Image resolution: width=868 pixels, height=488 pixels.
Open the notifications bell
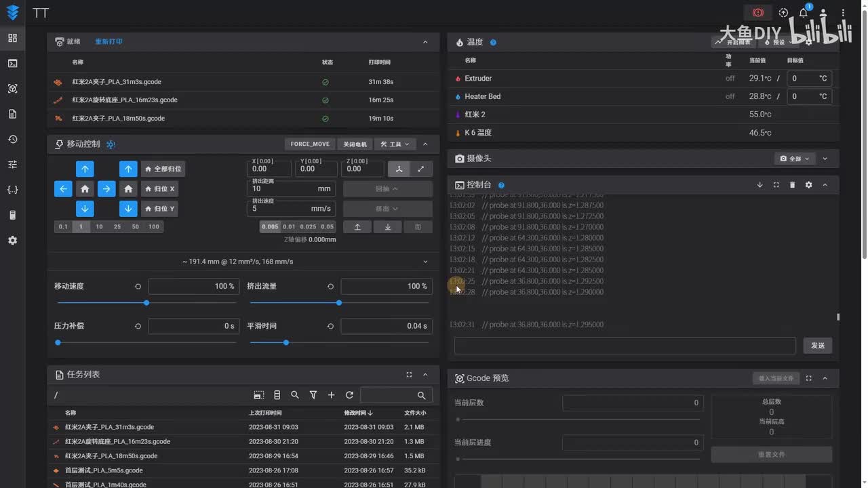[804, 13]
